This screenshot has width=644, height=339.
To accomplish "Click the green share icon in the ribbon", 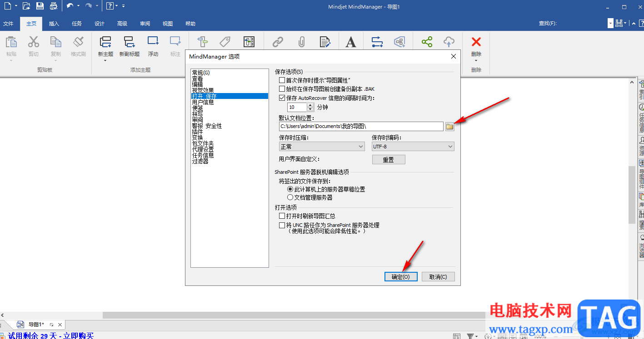I will coord(427,42).
